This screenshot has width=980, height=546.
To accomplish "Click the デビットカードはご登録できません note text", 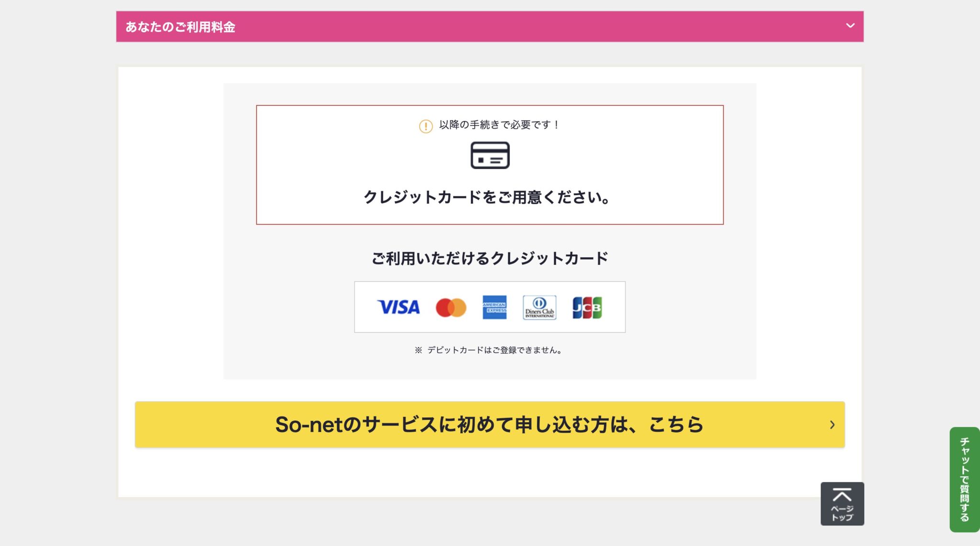I will [x=489, y=349].
